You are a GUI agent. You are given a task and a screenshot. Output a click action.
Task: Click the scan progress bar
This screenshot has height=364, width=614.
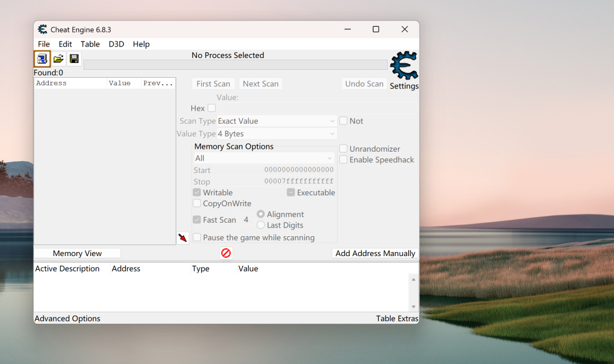(x=235, y=65)
